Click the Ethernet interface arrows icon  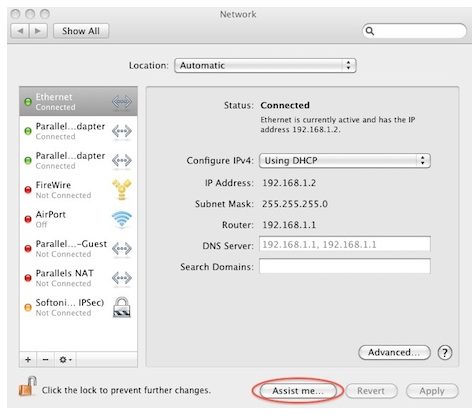(x=122, y=102)
